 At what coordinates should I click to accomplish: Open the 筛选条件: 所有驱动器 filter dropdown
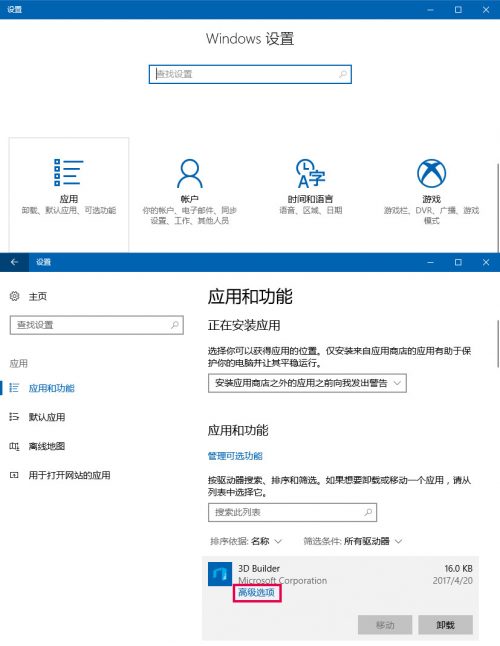[x=353, y=541]
